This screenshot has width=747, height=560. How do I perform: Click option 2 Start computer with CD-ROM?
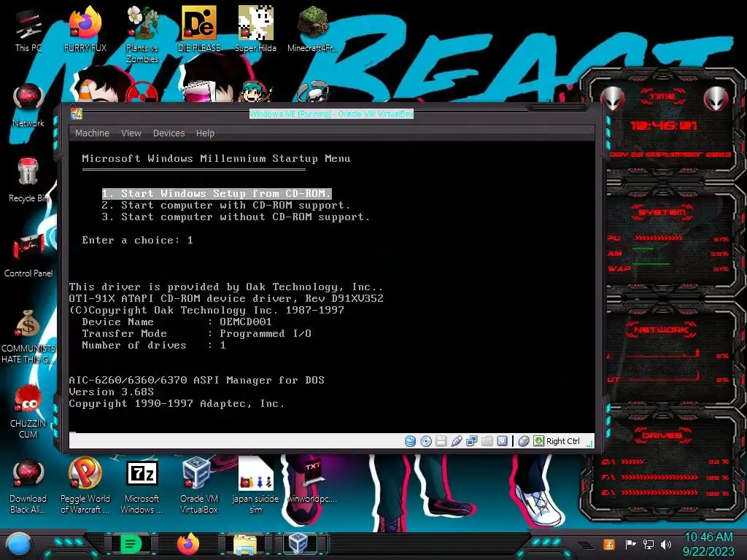[x=226, y=205]
